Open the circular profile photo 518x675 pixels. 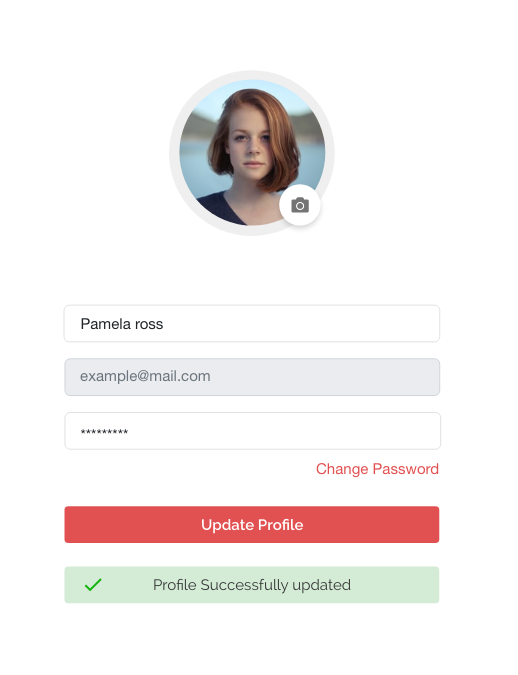tap(252, 153)
